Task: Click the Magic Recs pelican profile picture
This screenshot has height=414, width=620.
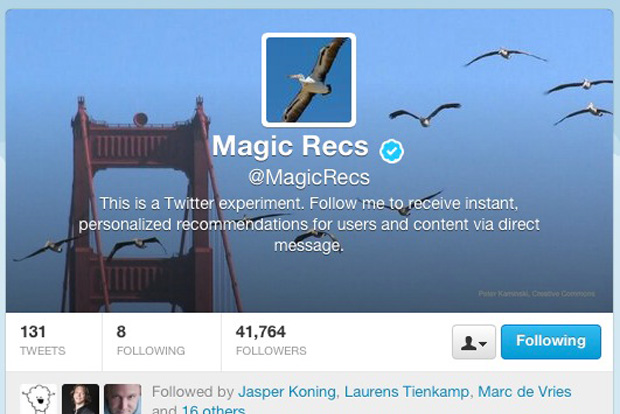Action: point(308,79)
